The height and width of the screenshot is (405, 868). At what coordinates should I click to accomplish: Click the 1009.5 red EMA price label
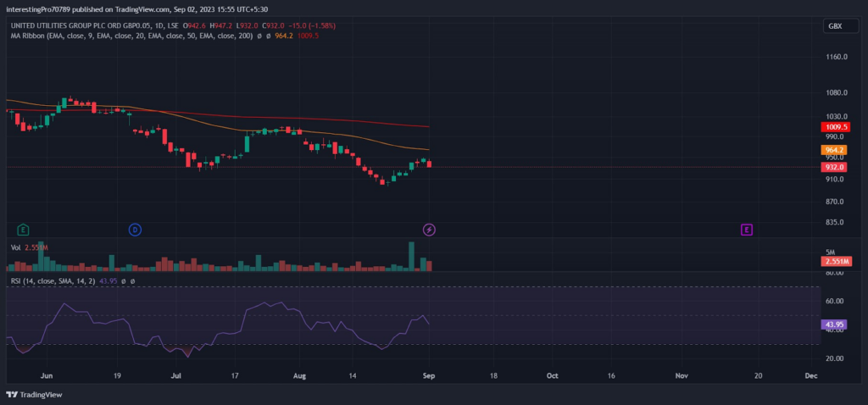(x=834, y=127)
